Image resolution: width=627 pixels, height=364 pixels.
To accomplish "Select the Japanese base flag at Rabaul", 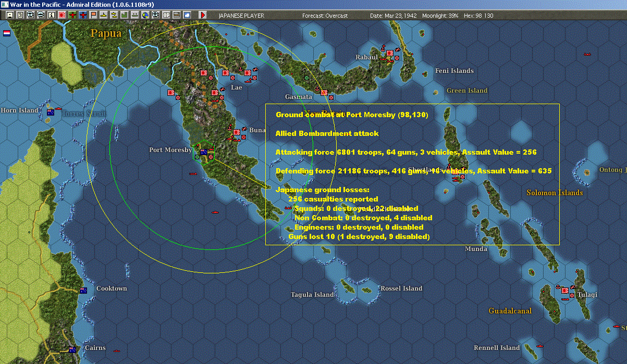I will 390,53.
